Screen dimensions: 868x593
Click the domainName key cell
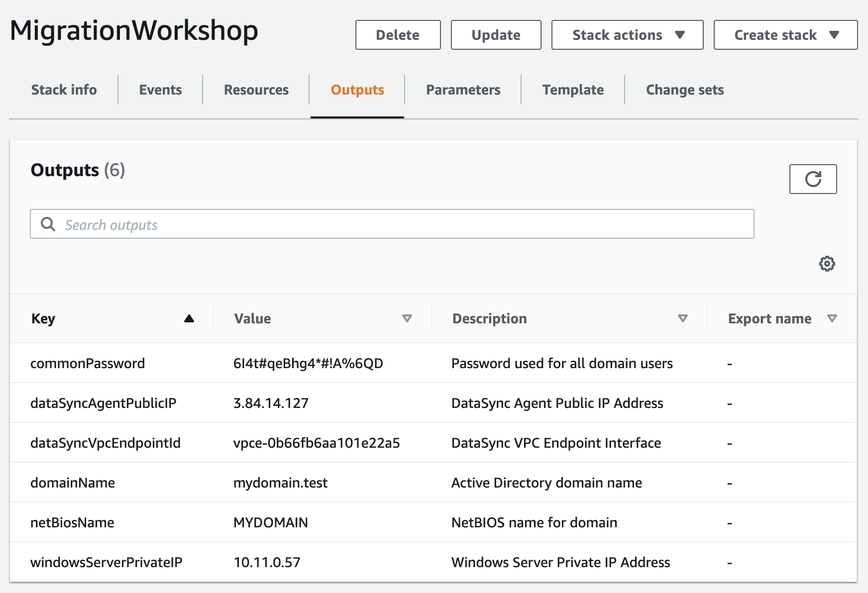tap(73, 483)
